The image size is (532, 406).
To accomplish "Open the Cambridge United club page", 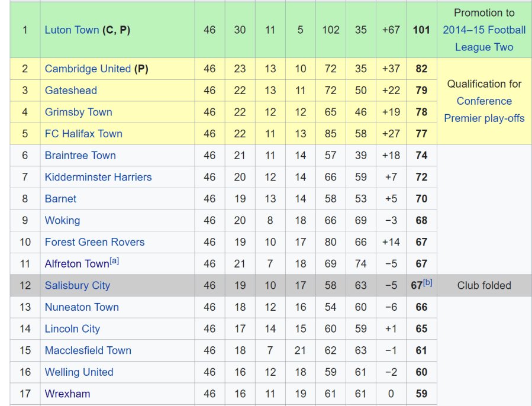I will (87, 69).
